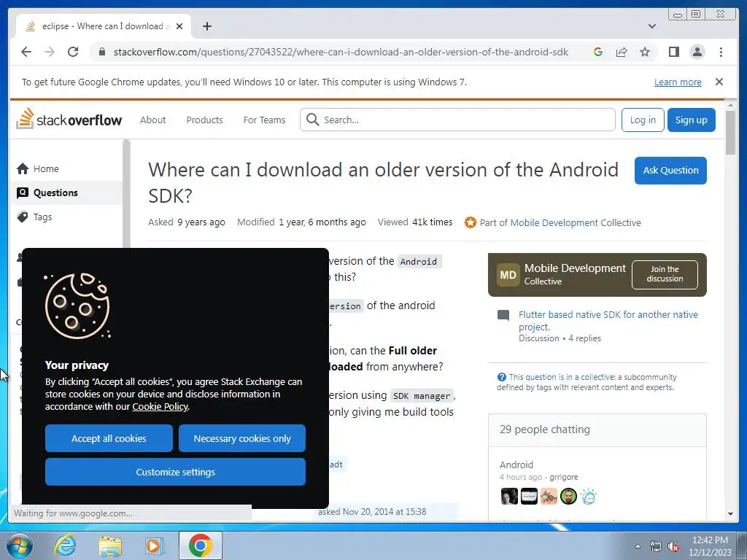
Task: Launch Internet Explorer from taskbar
Action: [65, 545]
